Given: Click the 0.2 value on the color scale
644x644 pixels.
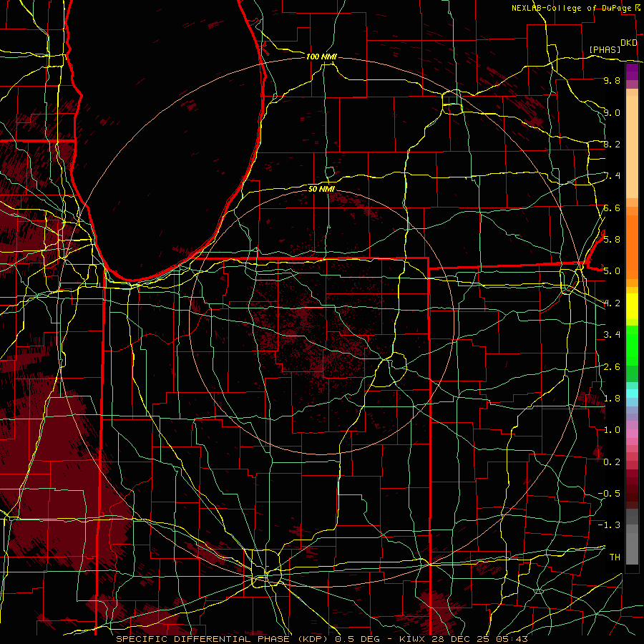Looking at the screenshot, I should coord(612,462).
